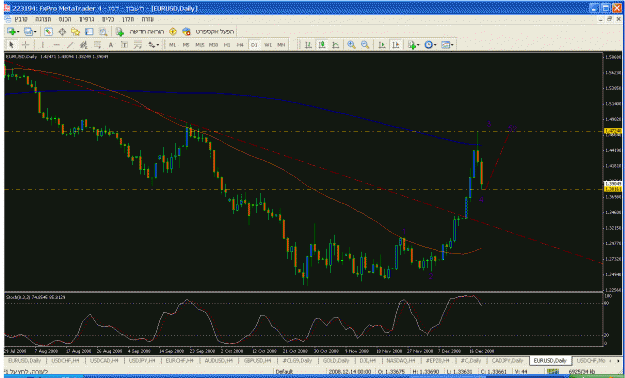Toggle the D1 daily timeframe button
The image size is (625, 378).
[254, 45]
